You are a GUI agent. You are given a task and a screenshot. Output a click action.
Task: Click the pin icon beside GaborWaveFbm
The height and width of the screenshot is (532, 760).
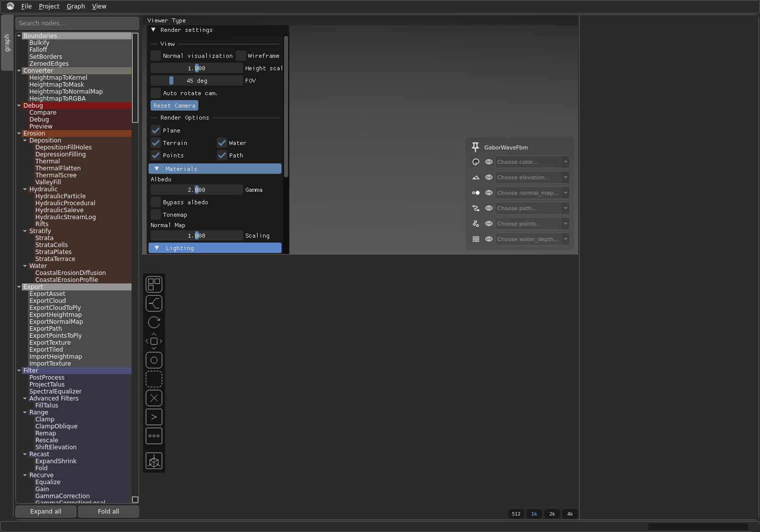coord(475,147)
